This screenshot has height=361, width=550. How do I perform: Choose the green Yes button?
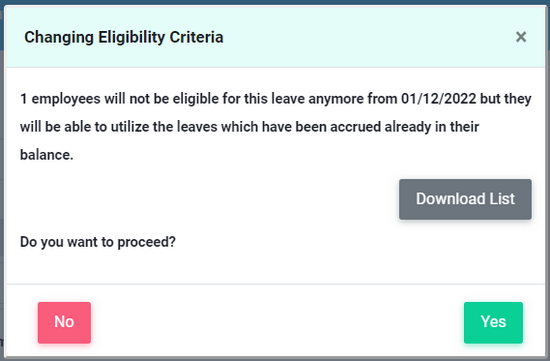[493, 322]
